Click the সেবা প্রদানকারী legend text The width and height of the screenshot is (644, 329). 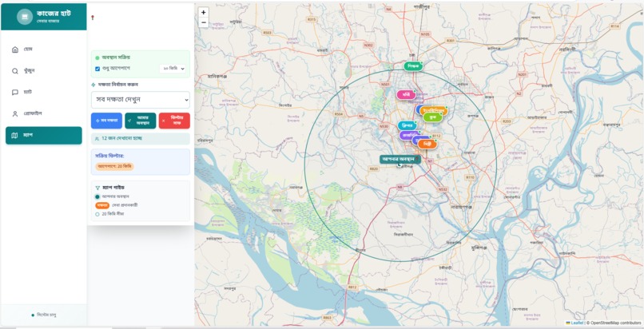click(x=125, y=205)
